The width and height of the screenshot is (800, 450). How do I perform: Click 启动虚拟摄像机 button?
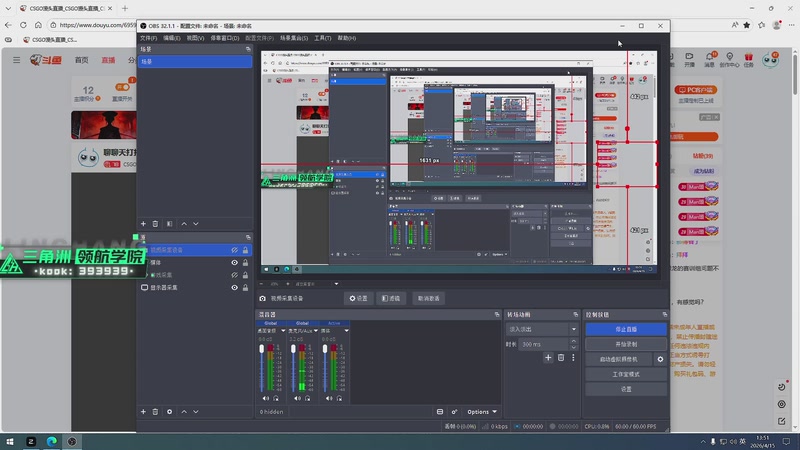pos(618,359)
